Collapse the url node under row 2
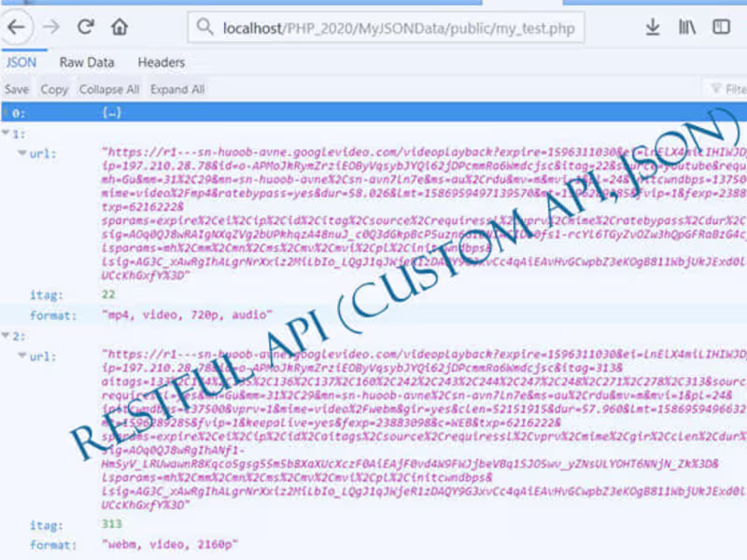This screenshot has height=560, width=747. tap(21, 356)
